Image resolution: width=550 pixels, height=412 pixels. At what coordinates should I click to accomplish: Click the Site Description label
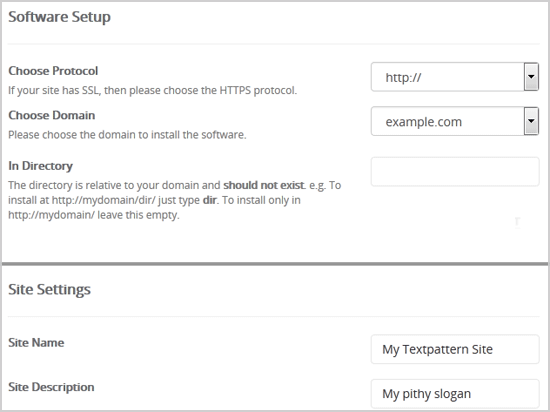[51, 387]
